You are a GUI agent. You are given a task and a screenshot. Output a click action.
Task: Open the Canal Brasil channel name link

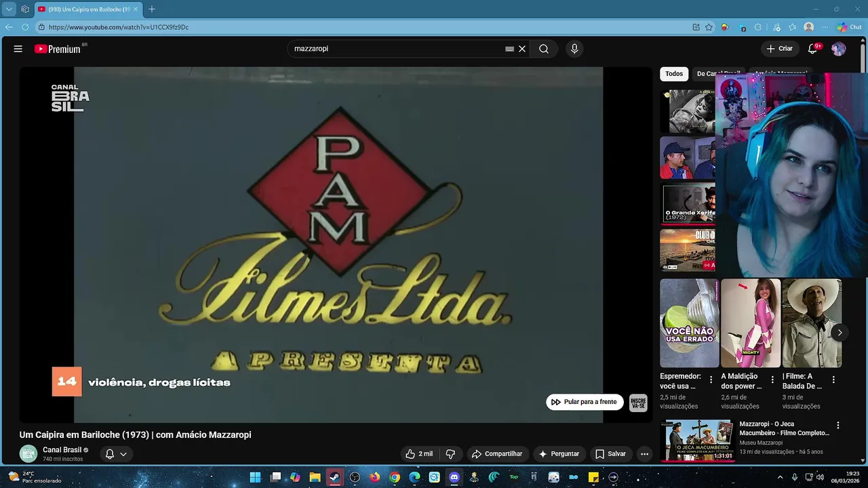pyautogui.click(x=62, y=450)
